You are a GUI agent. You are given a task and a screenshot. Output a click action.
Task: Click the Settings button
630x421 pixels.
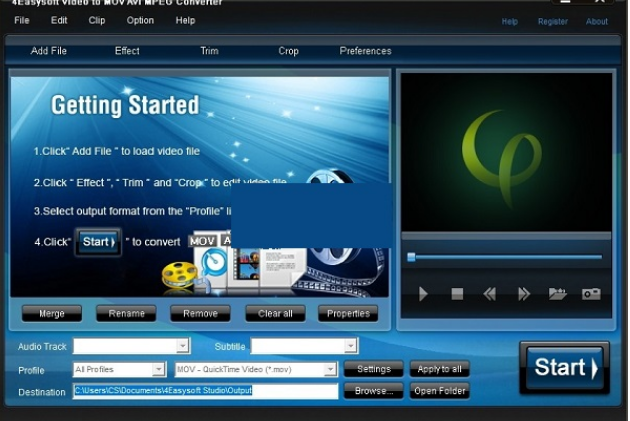coord(374,369)
